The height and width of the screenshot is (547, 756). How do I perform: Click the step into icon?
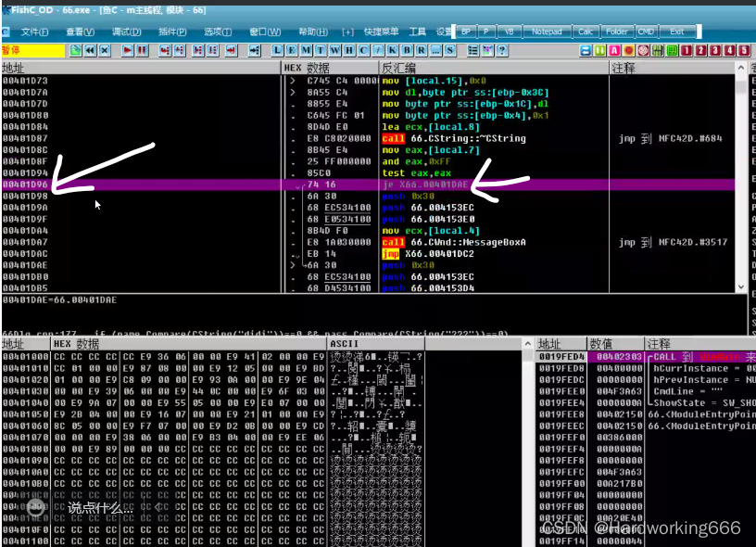[165, 51]
